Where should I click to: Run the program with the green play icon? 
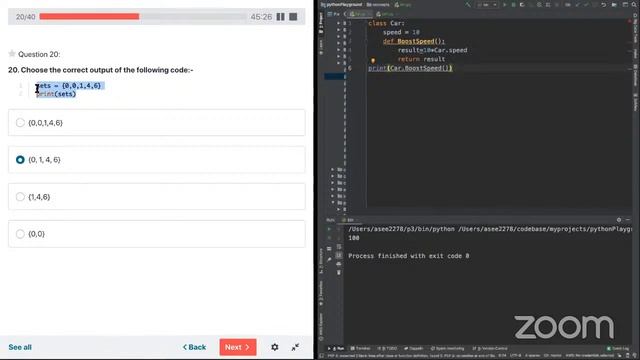[504, 4]
